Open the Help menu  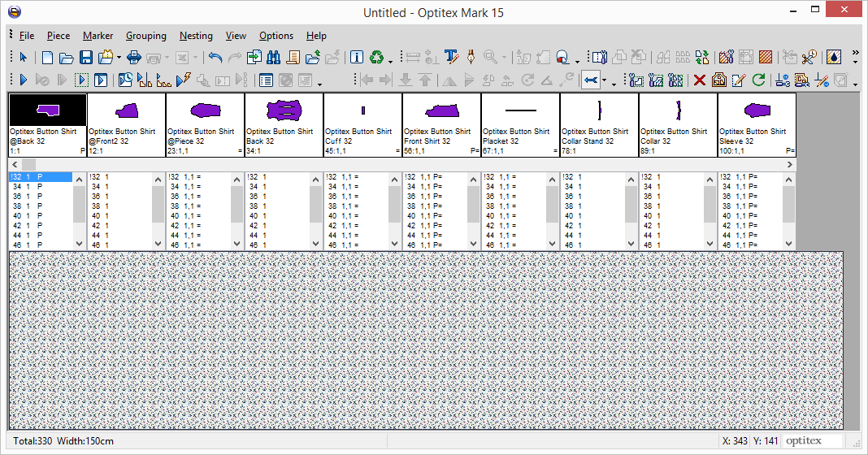pos(316,36)
